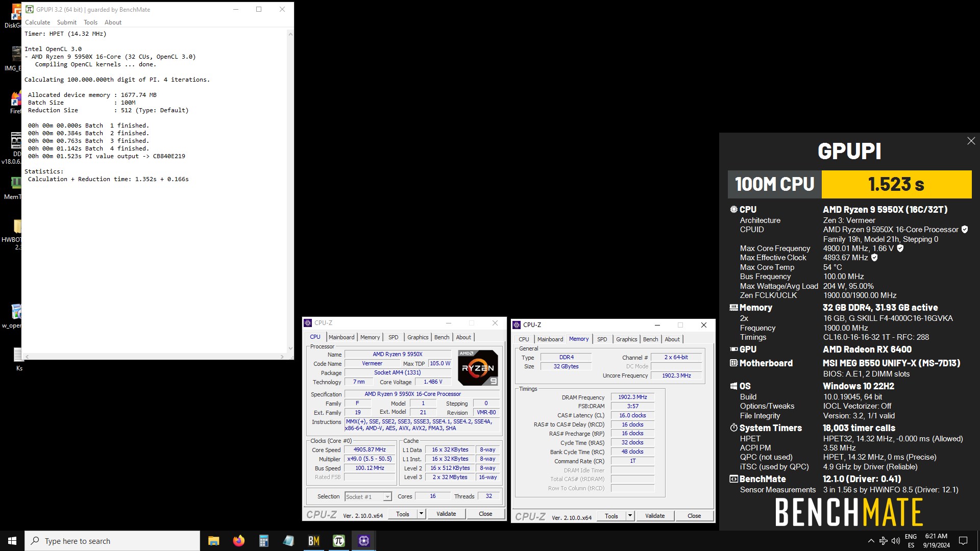
Task: Click the PI value output line
Action: [x=107, y=156]
